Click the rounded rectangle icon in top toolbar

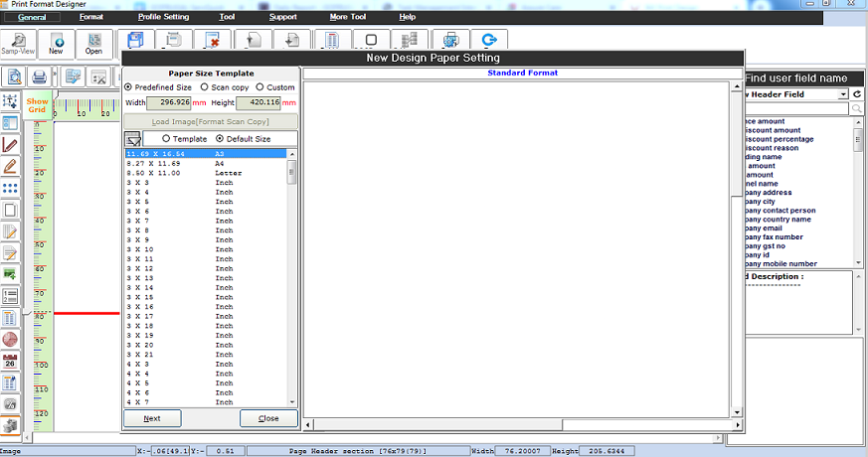coord(371,40)
